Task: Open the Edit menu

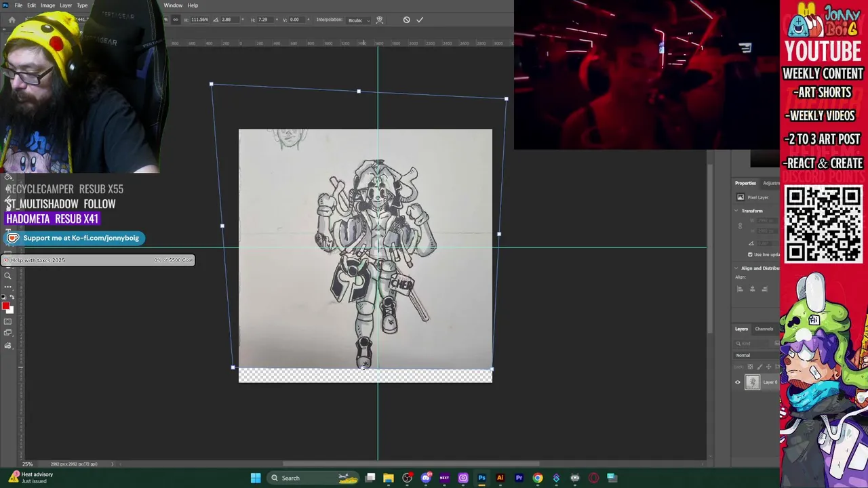Action: (31, 5)
